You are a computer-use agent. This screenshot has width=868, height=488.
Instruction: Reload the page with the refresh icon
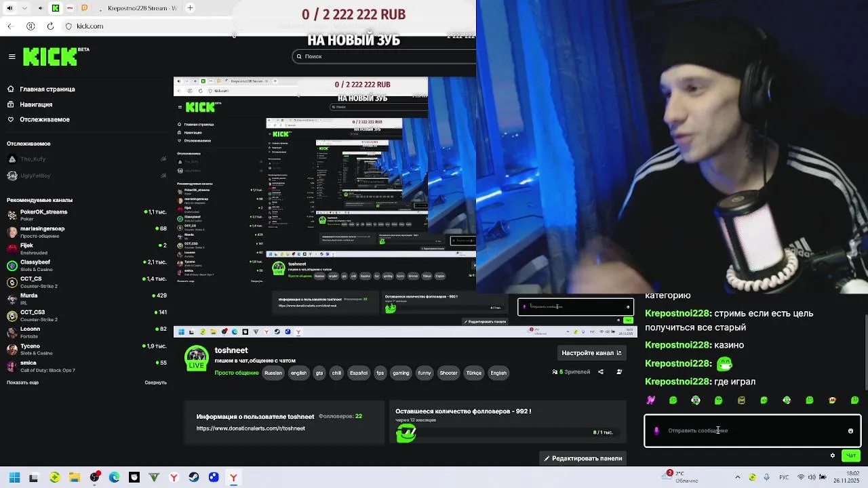50,26
